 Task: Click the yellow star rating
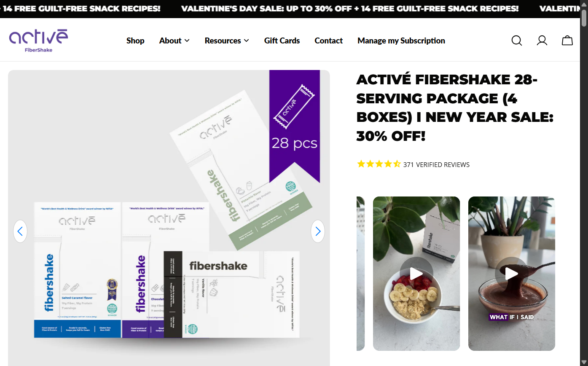click(x=379, y=164)
